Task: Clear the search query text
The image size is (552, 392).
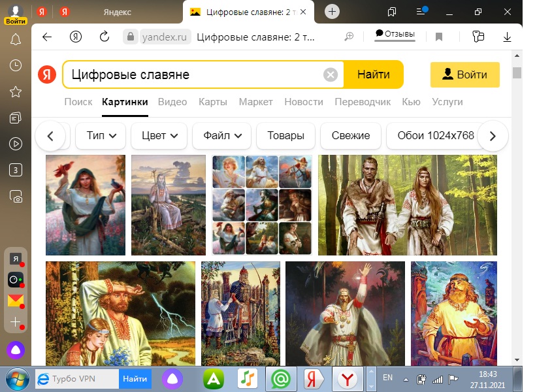Action: tap(331, 74)
